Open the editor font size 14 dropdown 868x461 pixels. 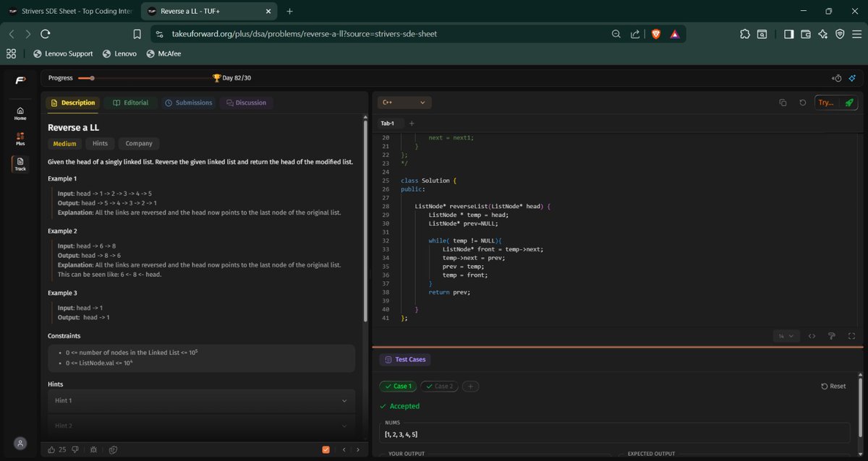point(786,336)
